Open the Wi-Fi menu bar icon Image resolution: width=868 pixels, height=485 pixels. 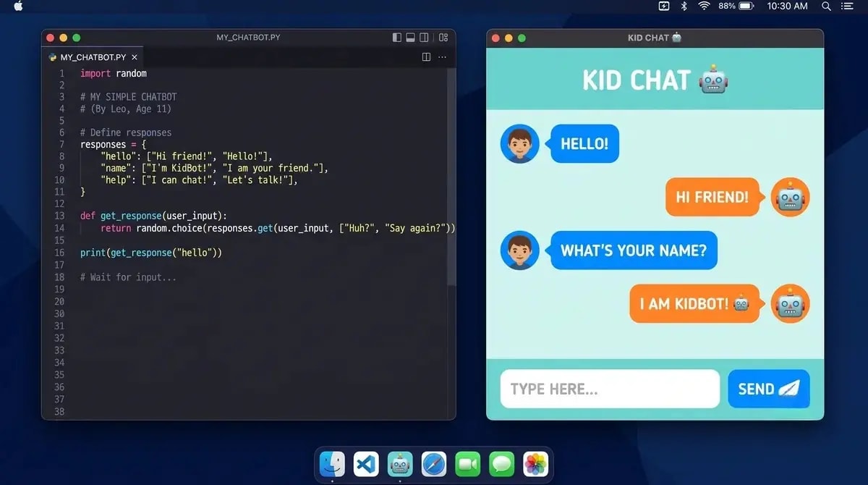(x=704, y=7)
